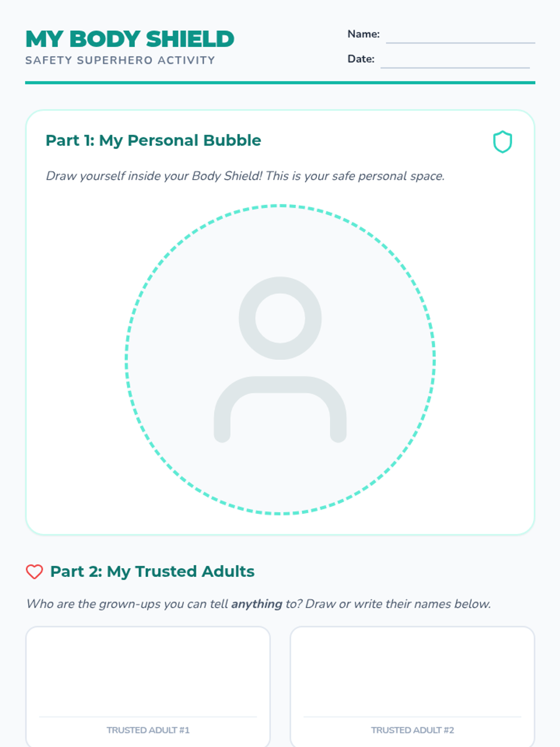
Task: Click the shield icon in Part 1
Action: [503, 142]
